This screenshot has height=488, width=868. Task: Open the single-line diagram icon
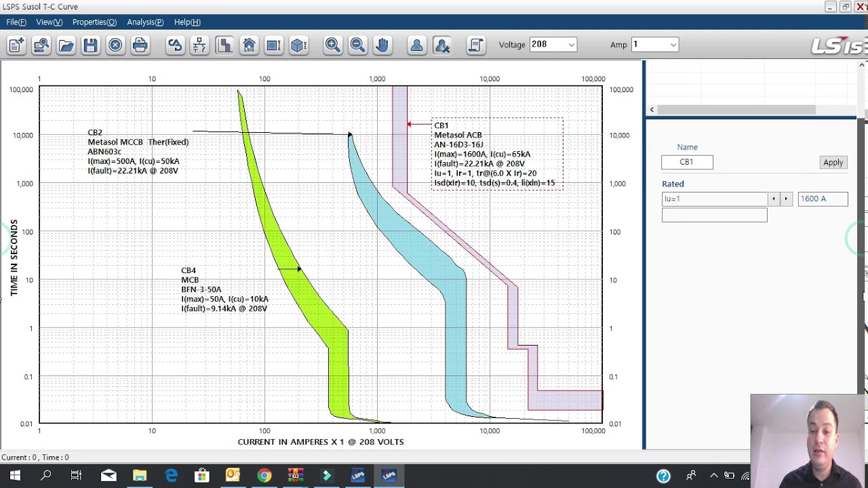[x=199, y=45]
